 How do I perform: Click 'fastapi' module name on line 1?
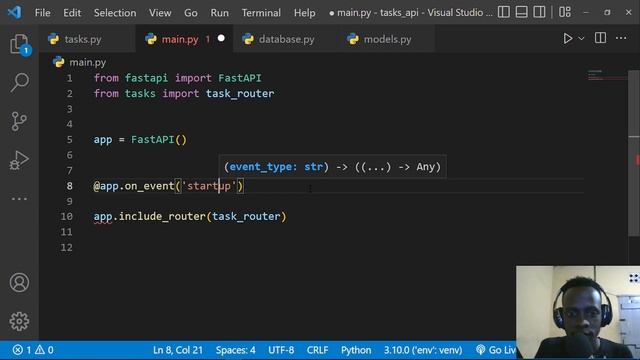146,78
